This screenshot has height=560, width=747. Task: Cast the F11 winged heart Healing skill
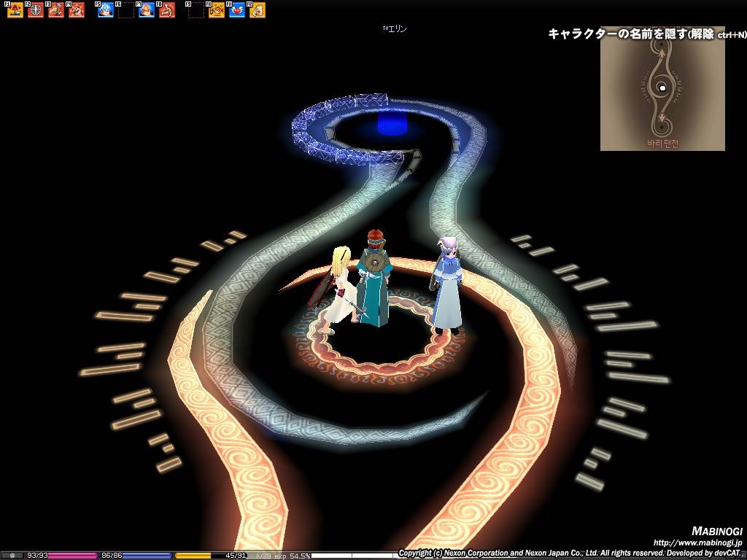coord(237,10)
